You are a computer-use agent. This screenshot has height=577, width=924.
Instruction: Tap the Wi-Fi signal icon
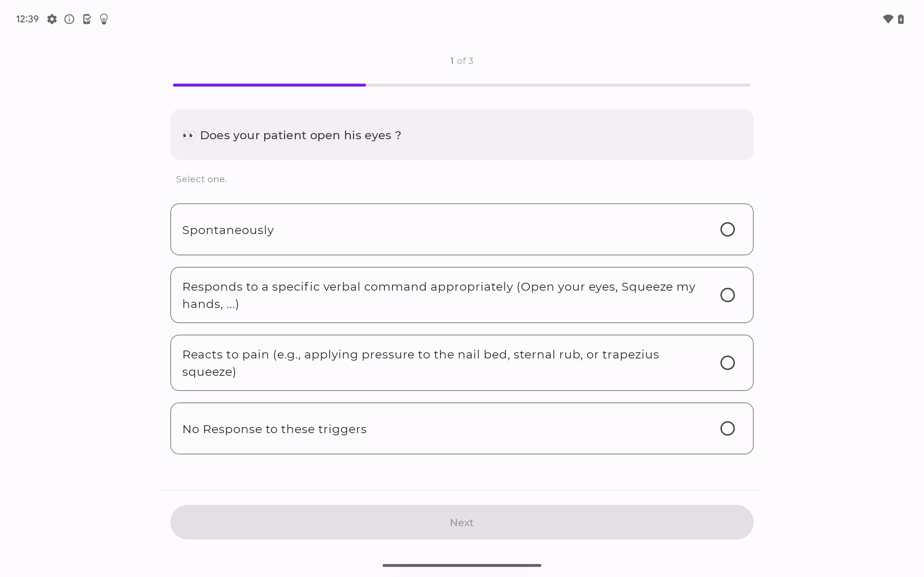coord(888,19)
